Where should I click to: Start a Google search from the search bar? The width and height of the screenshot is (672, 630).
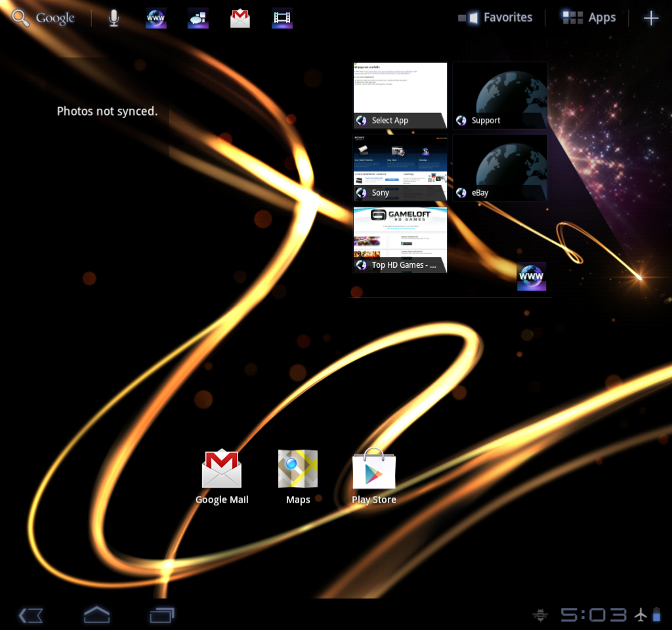click(43, 18)
